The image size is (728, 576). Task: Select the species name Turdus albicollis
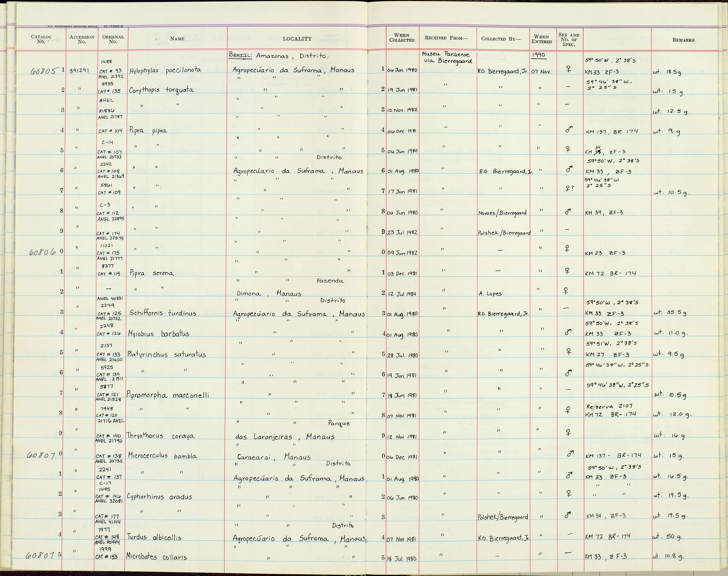[154, 538]
